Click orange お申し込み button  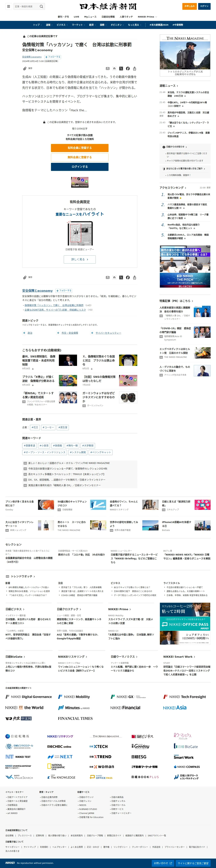click(x=189, y=6)
